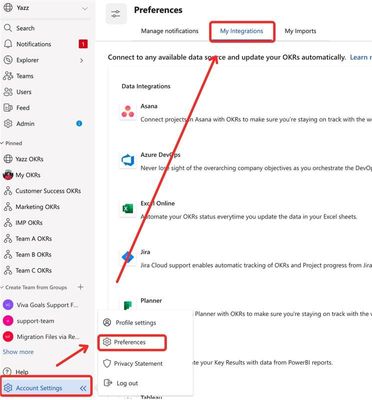Open Yazz OKRs globe icon
This screenshot has height=400, width=372.
point(8,159)
